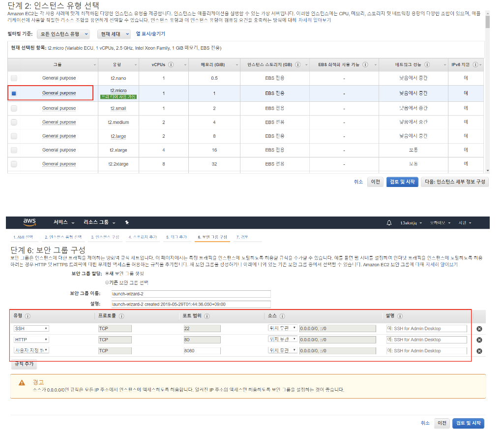
Task: Go to wizard step 3. 인스턴스 구성
Action: point(105,237)
